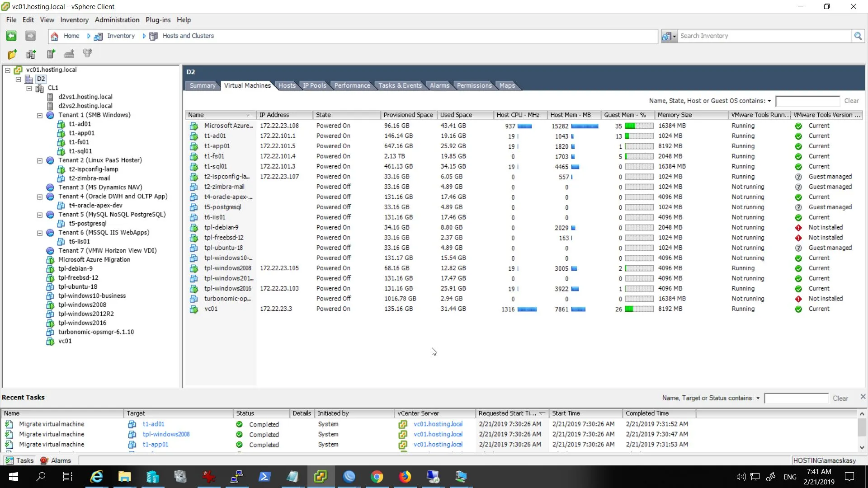Switch to the Maps tab
This screenshot has height=488, width=868.
point(507,85)
